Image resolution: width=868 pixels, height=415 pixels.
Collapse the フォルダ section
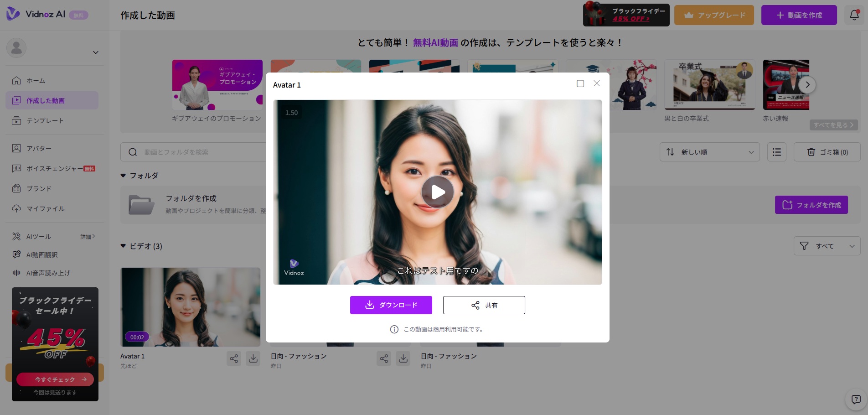(123, 176)
